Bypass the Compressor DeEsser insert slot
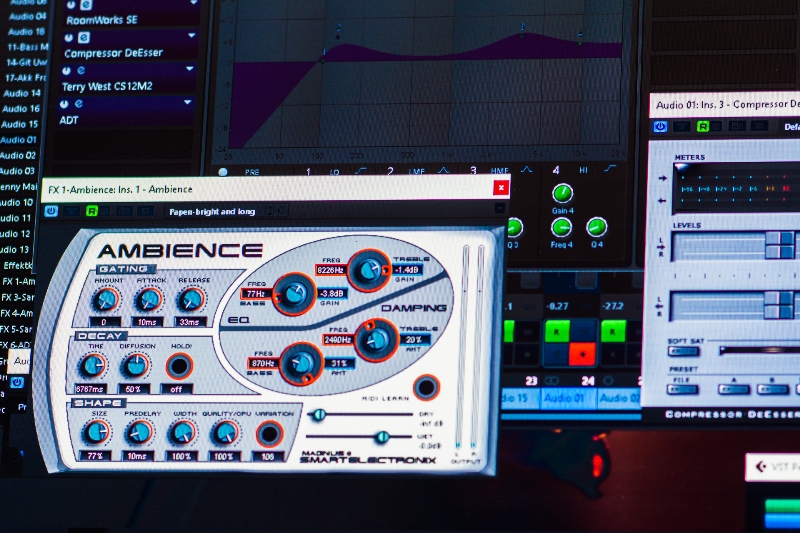 click(68, 37)
